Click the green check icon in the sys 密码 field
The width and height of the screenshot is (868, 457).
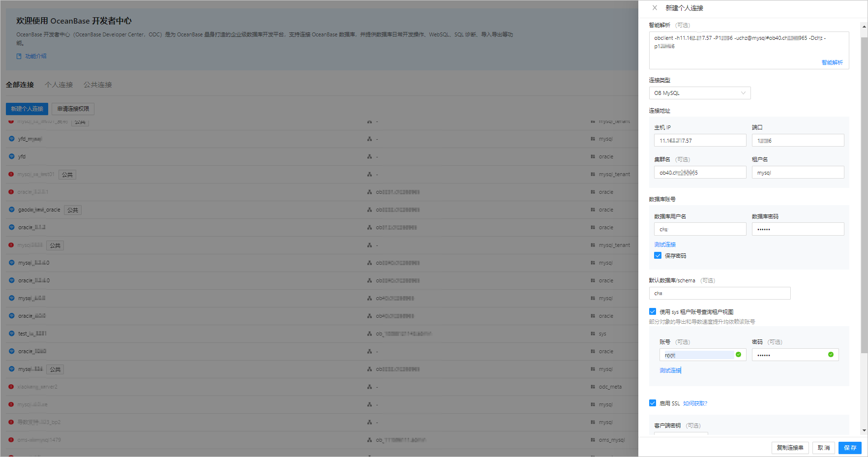coord(831,355)
